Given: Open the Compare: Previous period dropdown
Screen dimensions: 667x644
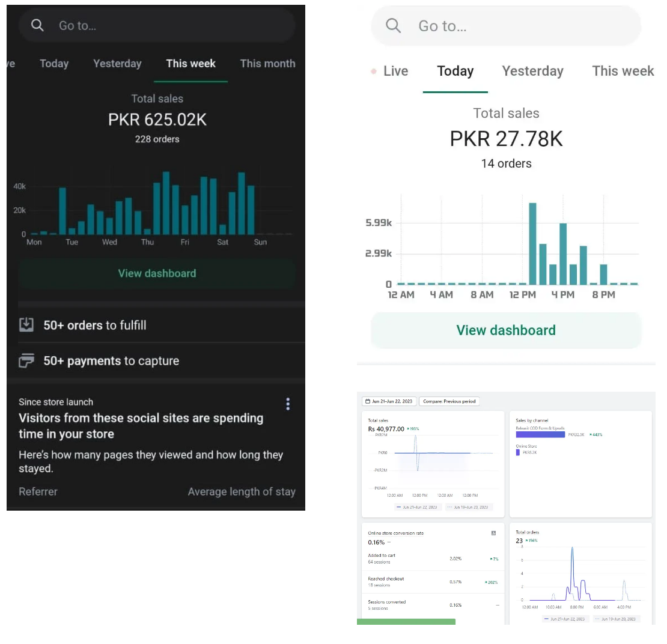Looking at the screenshot, I should click(449, 401).
